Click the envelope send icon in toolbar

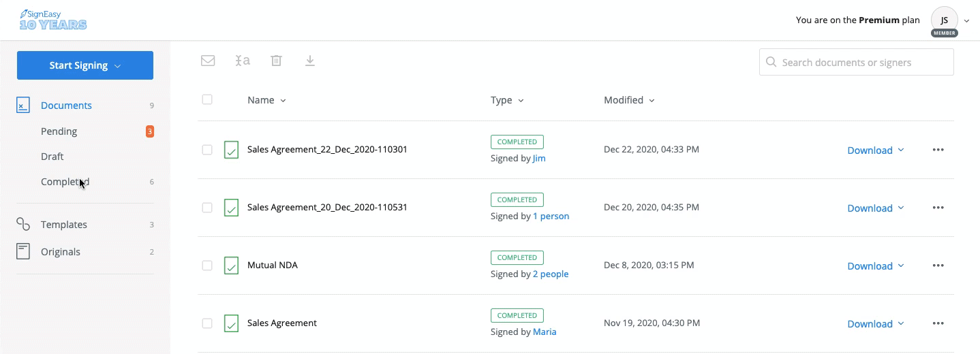pyautogui.click(x=208, y=61)
